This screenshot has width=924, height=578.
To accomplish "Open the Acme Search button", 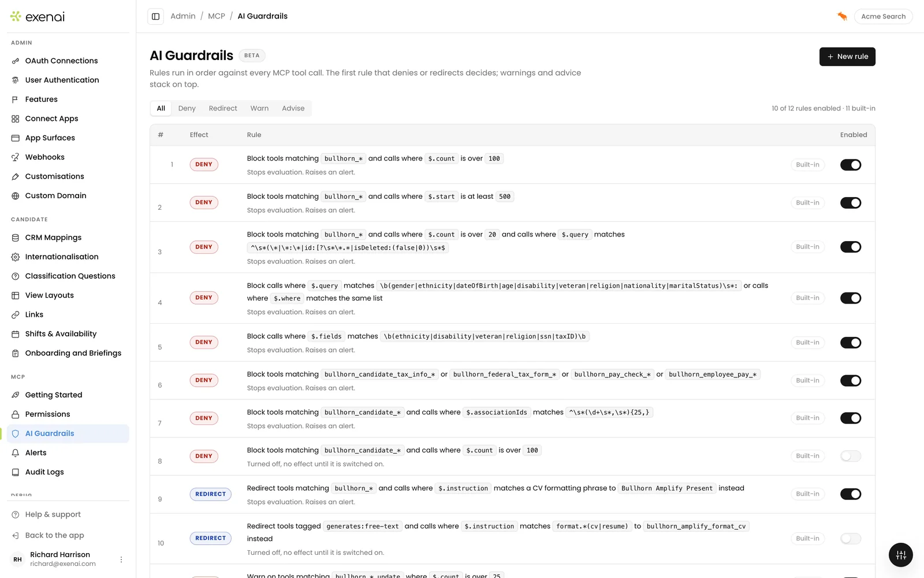I will [x=883, y=16].
